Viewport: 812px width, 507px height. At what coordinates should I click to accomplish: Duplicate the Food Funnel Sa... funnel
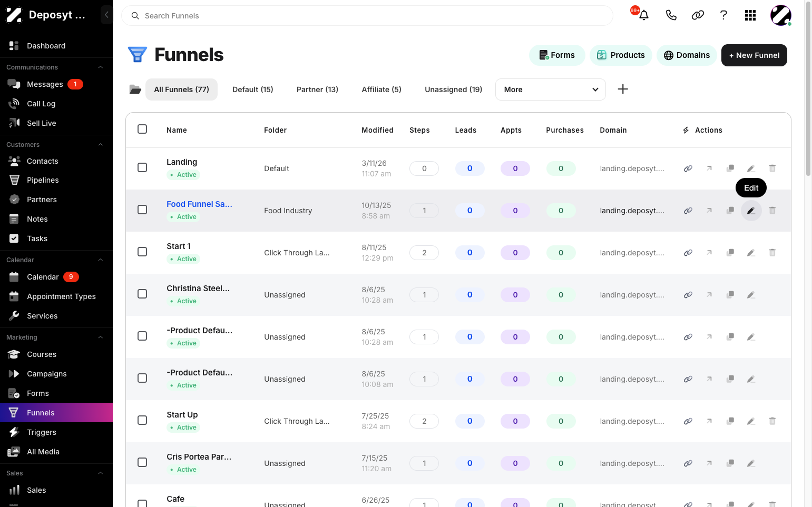(x=730, y=211)
